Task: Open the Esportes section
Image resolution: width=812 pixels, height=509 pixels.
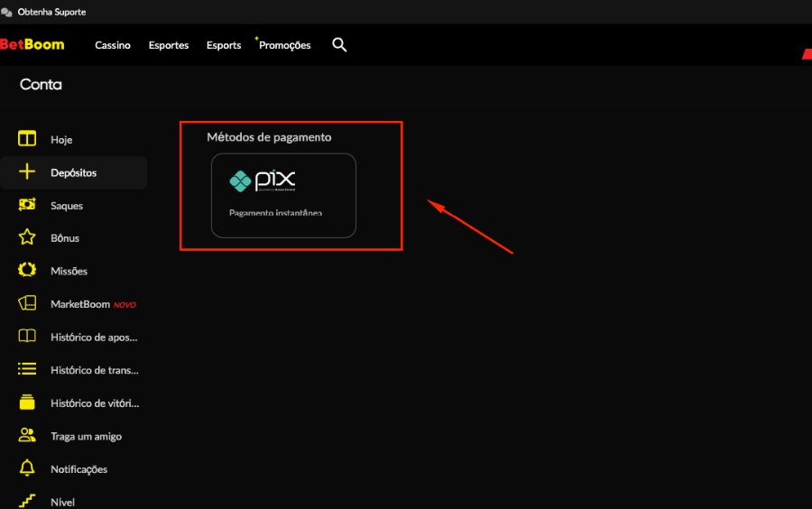Action: (x=169, y=45)
